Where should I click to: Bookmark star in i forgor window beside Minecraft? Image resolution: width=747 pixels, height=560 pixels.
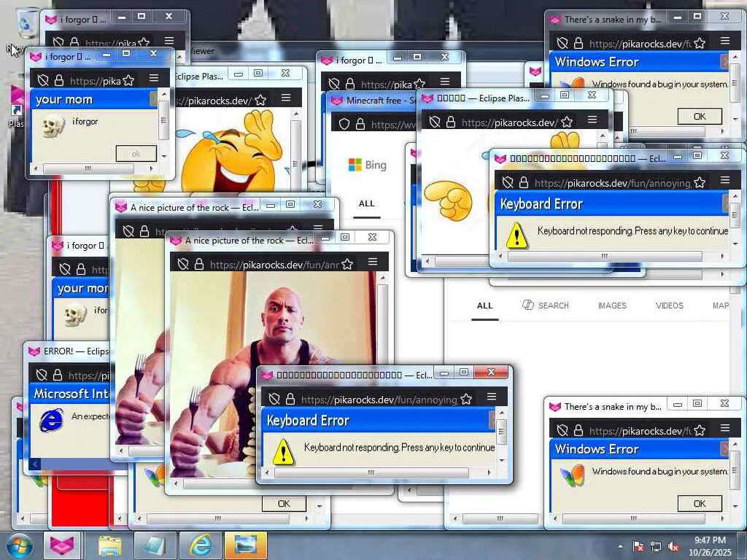click(x=419, y=85)
